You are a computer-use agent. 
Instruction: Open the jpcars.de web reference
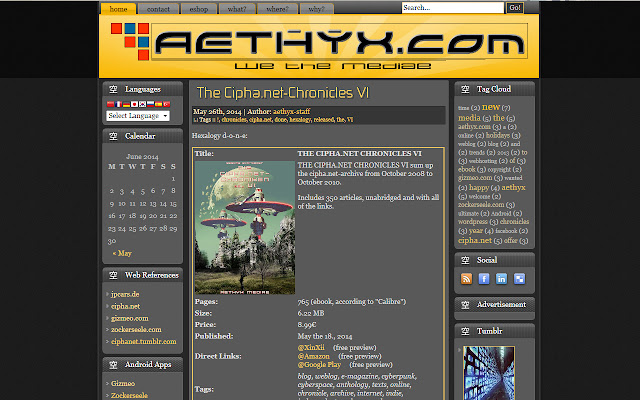click(x=125, y=294)
